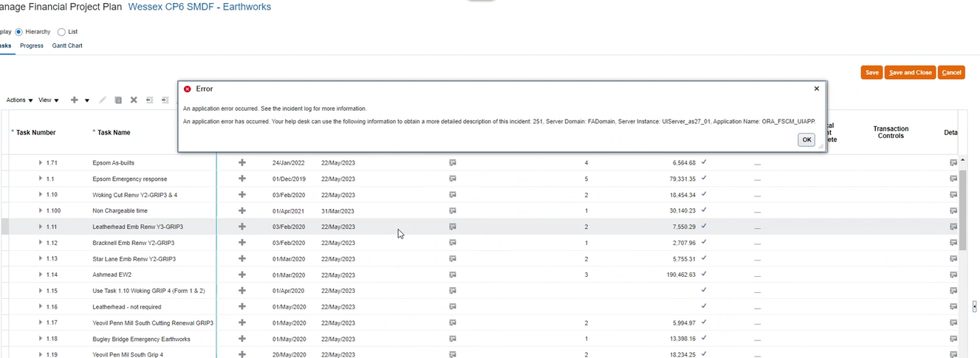This screenshot has width=980, height=358.
Task: Expand task 1.71 Epsom As-builts
Action: (x=41, y=162)
